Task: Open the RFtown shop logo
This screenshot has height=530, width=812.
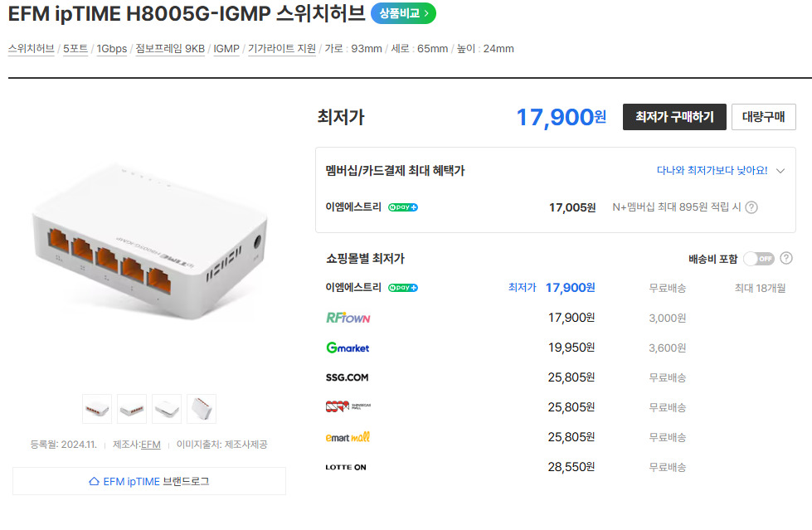Action: (x=348, y=318)
